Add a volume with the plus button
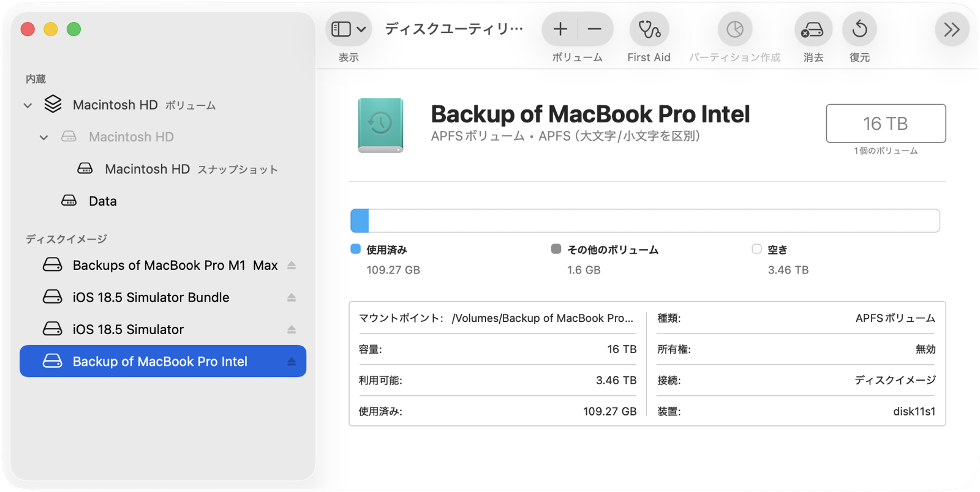This screenshot has height=492, width=980. point(560,29)
